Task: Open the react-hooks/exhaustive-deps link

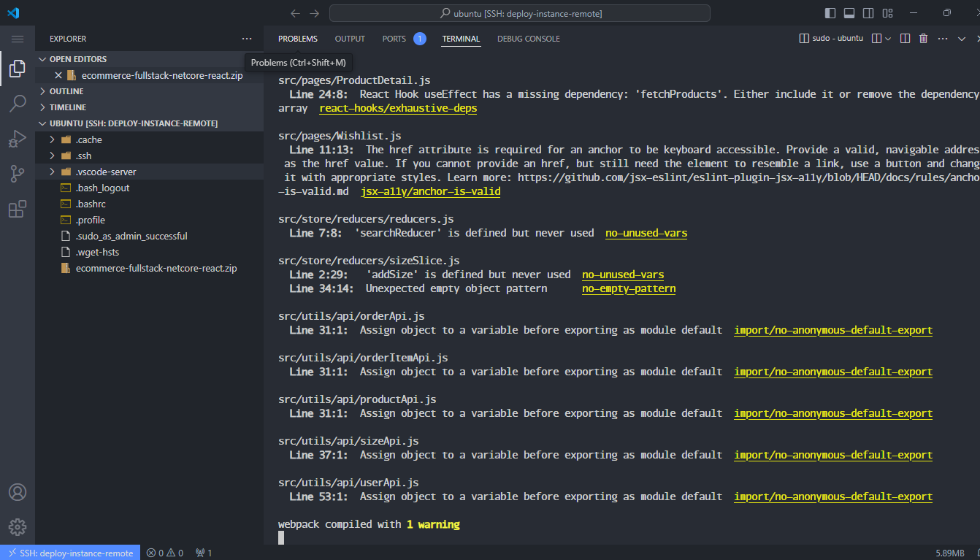Action: point(398,108)
